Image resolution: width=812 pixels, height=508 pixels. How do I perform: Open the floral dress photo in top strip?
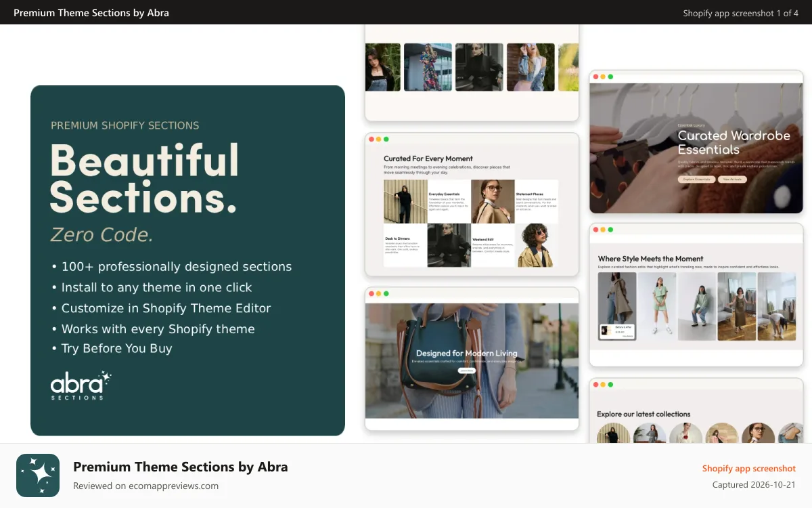428,67
